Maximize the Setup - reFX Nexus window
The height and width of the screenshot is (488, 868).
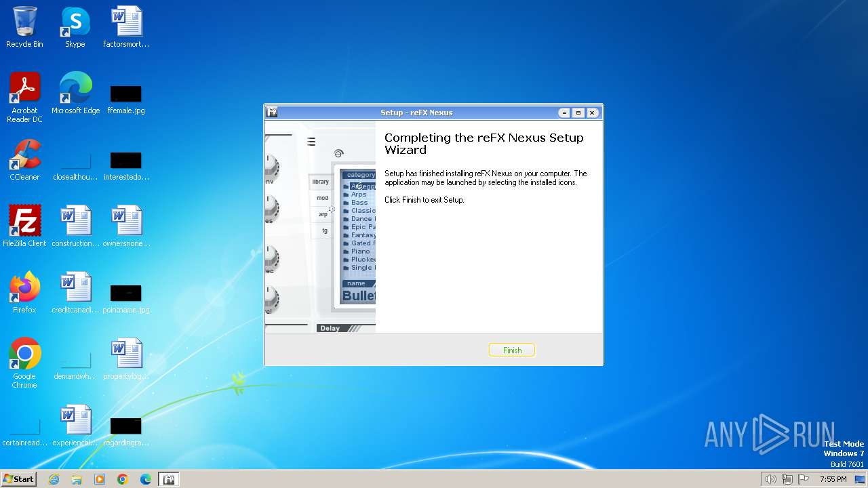(578, 113)
